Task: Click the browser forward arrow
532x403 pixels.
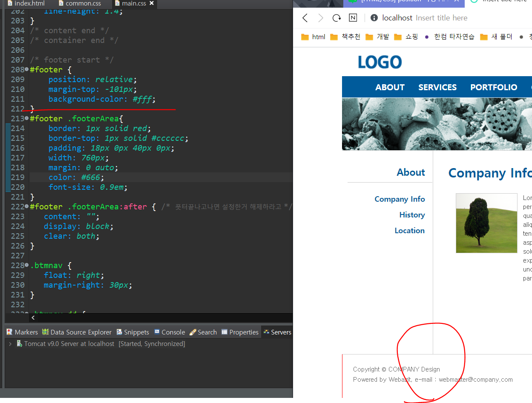Action: pos(321,18)
